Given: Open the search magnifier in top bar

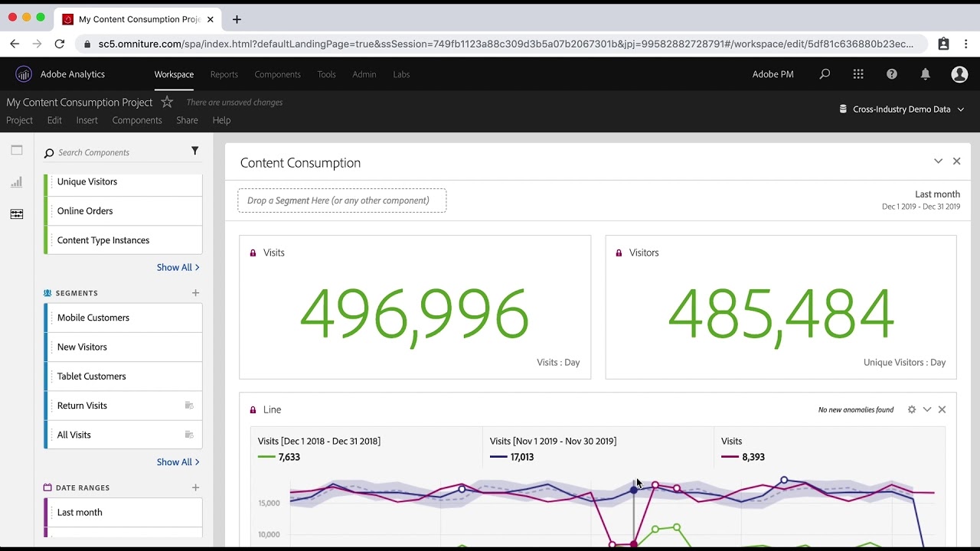Looking at the screenshot, I should [825, 74].
